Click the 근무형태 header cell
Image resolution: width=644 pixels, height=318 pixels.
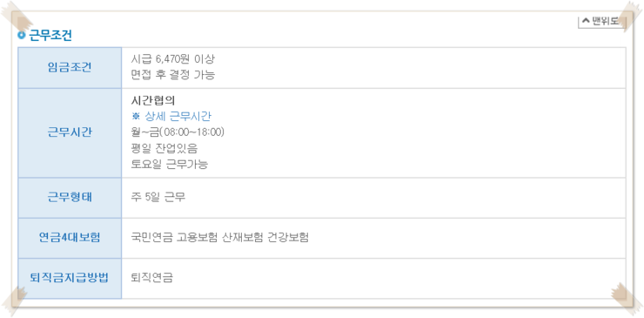pos(70,198)
